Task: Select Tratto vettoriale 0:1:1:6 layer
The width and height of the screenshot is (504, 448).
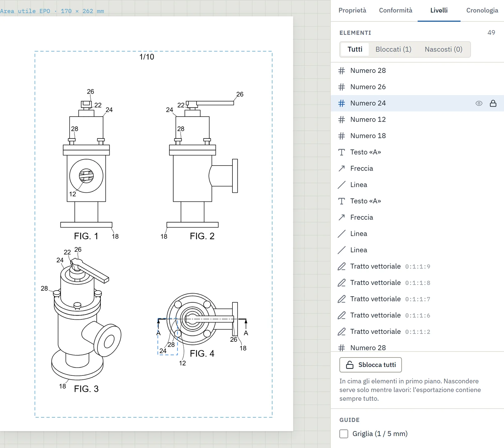Action: pos(417,315)
